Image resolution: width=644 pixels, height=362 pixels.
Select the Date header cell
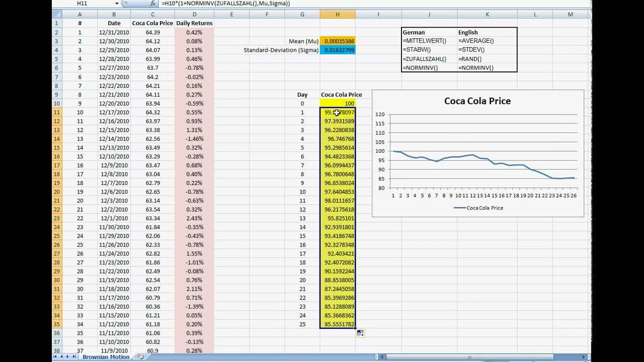point(114,23)
